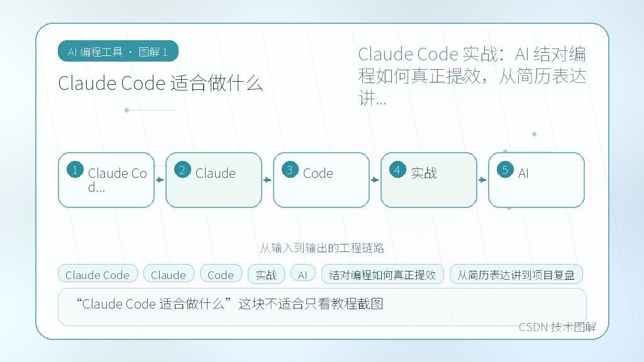
Task: Click the number 3 circle badge
Action: pos(290,170)
